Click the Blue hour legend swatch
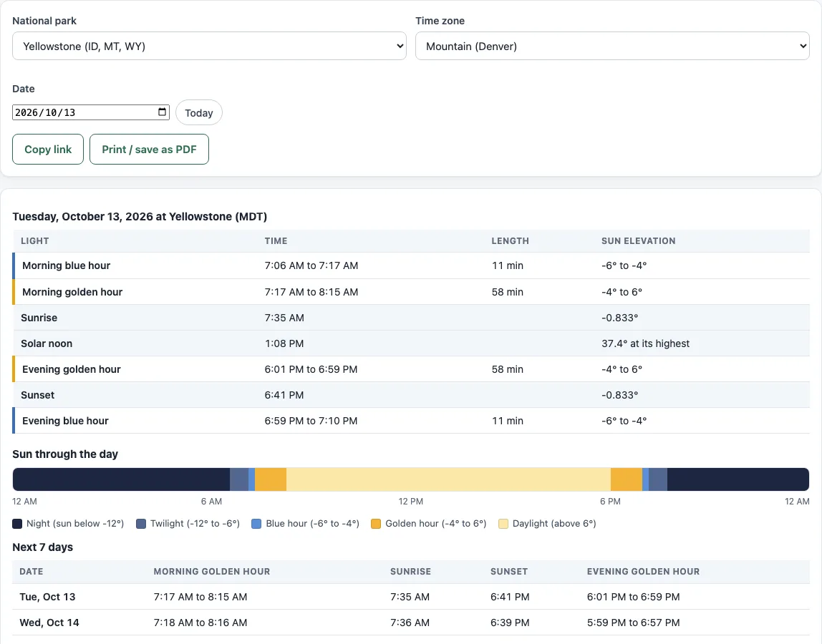This screenshot has height=644, width=822. [x=256, y=524]
